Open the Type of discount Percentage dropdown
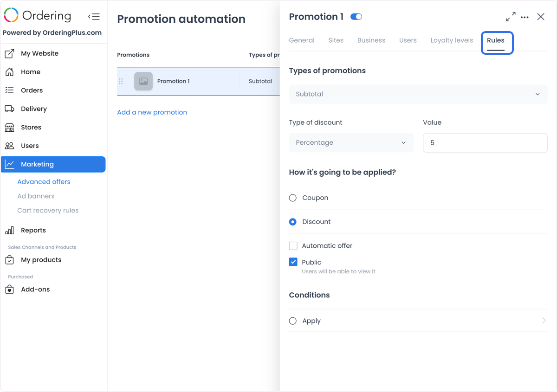 point(351,142)
